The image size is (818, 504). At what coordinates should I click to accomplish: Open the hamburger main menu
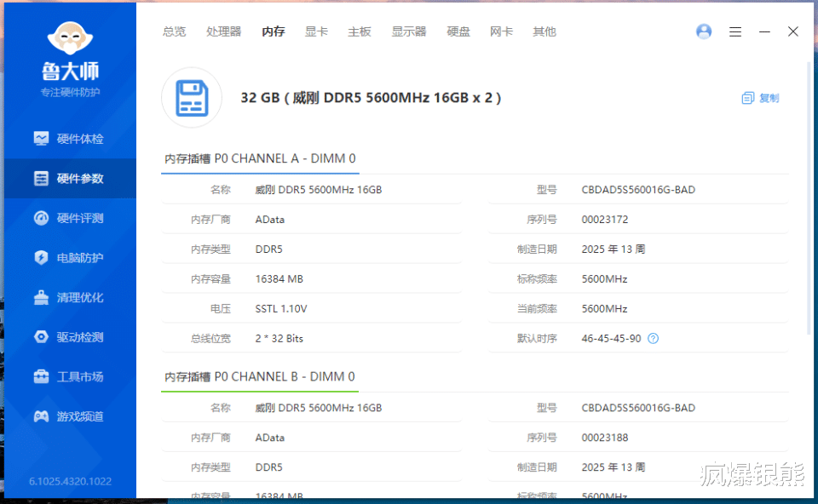(x=735, y=31)
